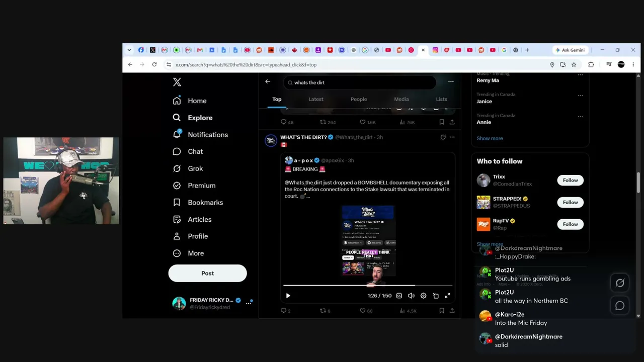The width and height of the screenshot is (644, 362).
Task: Open Home from the sidebar
Action: (190, 101)
